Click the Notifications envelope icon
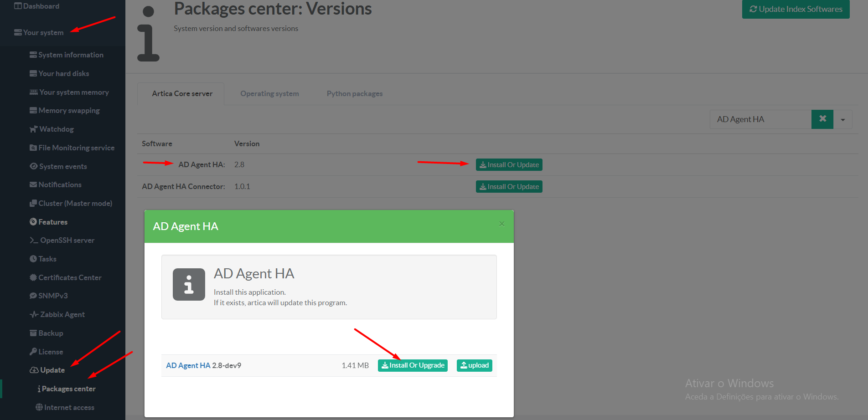868x420 pixels. [33, 185]
